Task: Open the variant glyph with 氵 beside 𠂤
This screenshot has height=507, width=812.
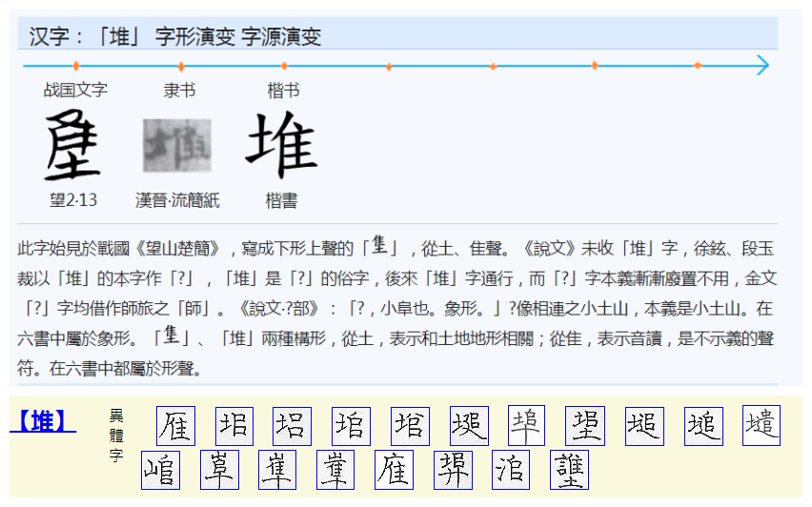Action: [x=511, y=470]
